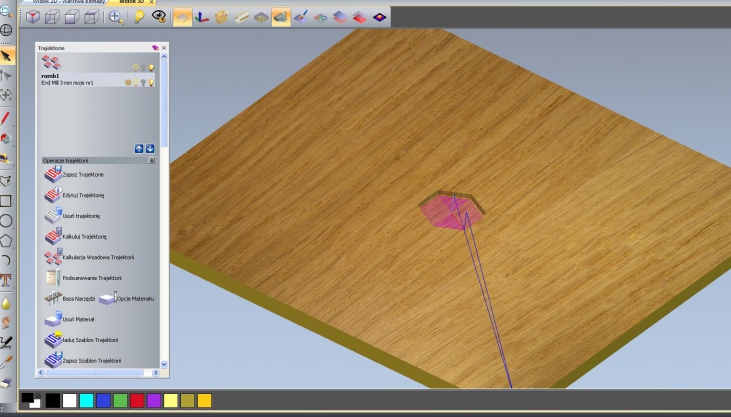Screen dimensions: 731x417
Task: Pick the pale yellow color swatch
Action: tap(171, 400)
